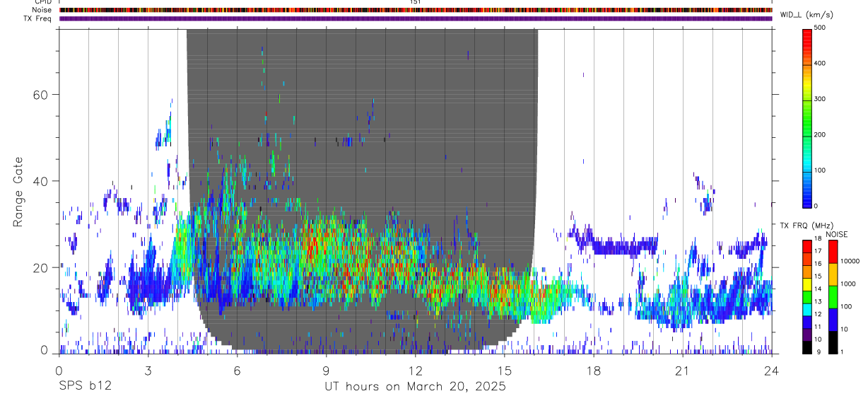Click the purple TX Freq strip above the plot
The image size is (868, 401).
click(x=416, y=18)
